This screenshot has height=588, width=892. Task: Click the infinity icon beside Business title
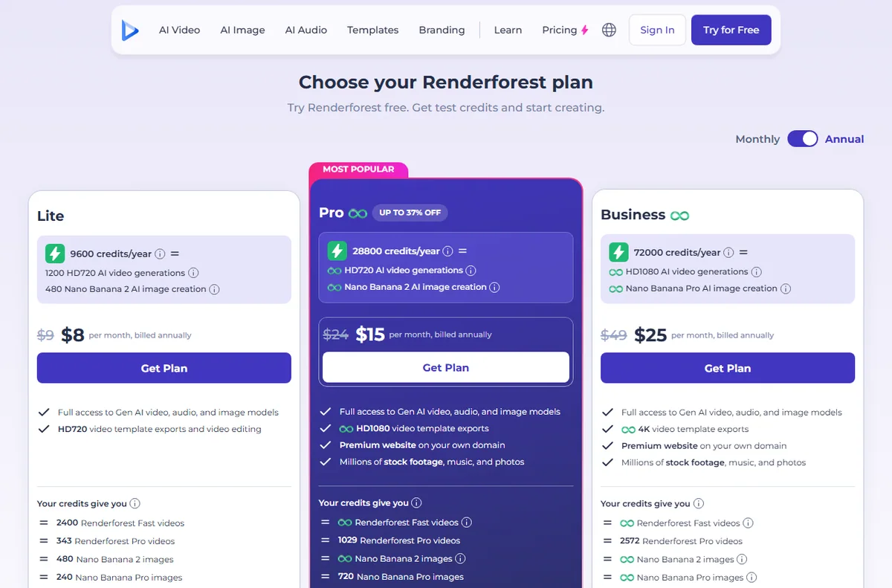[679, 216]
